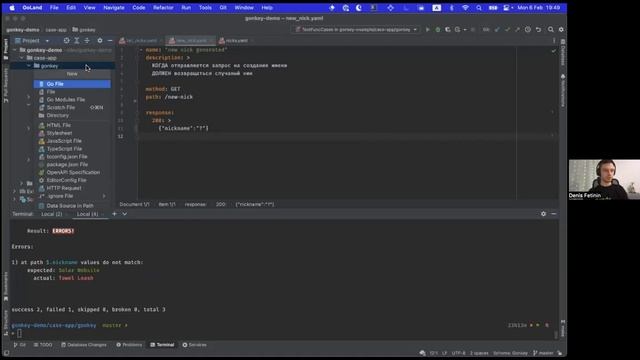Open terminal sessions dropdown chevron
This screenshot has height=360, width=640.
(x=124, y=214)
